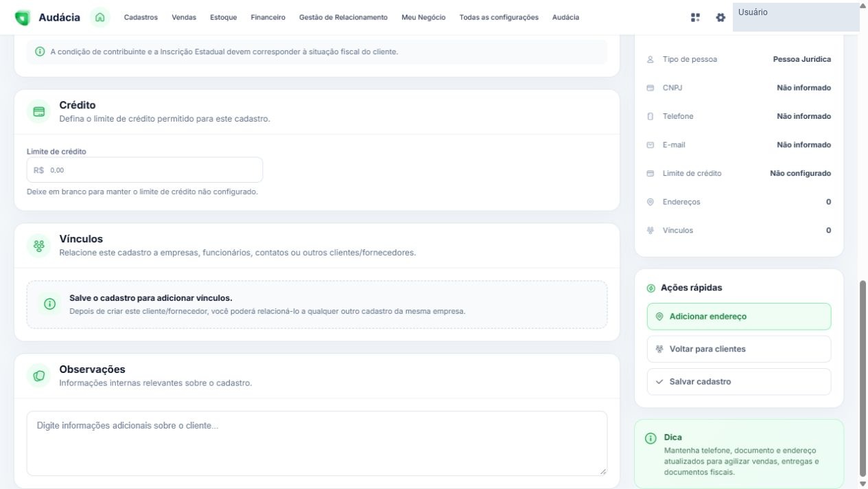
Task: Open the Meu Negócio menu
Action: click(x=423, y=18)
